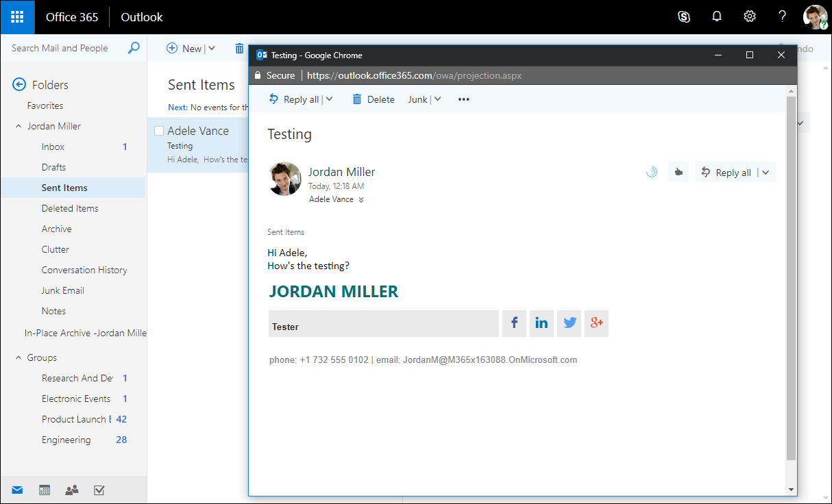Click the New message plus icon
Screen dimensions: 832x504
pos(172,49)
